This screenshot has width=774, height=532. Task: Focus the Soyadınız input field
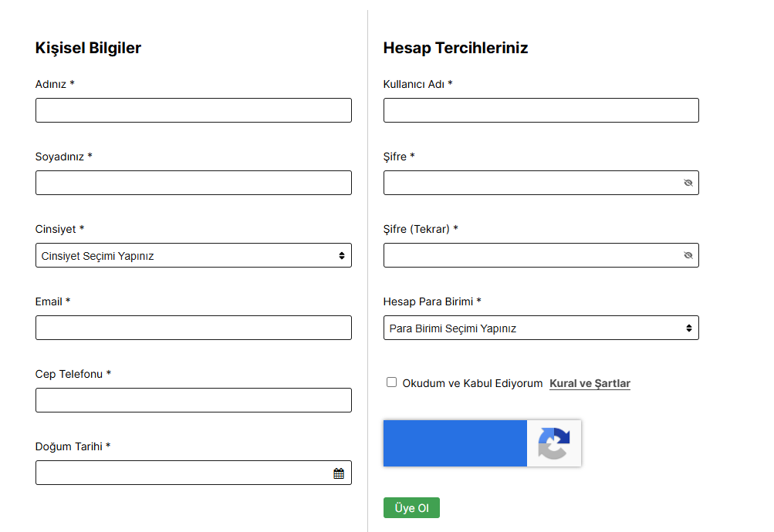tap(194, 183)
